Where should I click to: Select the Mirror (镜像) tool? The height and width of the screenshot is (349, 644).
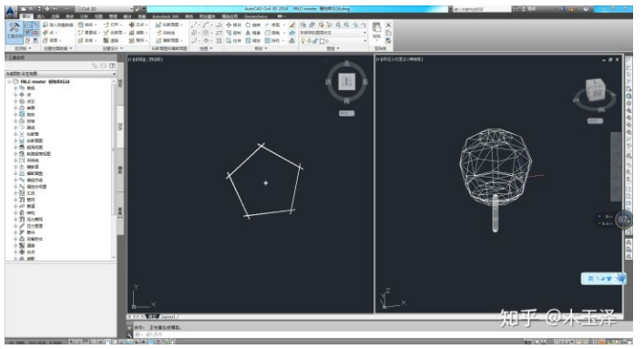253,33
